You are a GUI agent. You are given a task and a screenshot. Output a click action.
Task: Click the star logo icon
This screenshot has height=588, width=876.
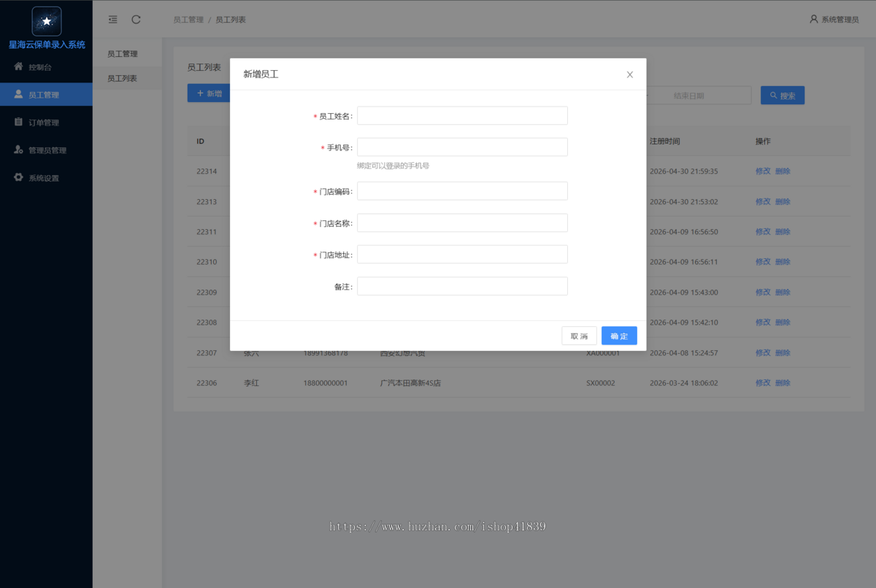pos(47,21)
